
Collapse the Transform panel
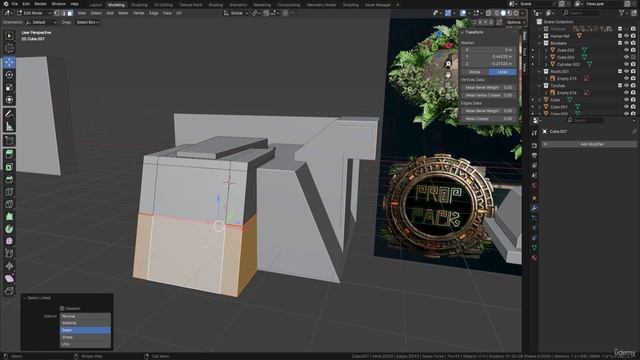(462, 32)
